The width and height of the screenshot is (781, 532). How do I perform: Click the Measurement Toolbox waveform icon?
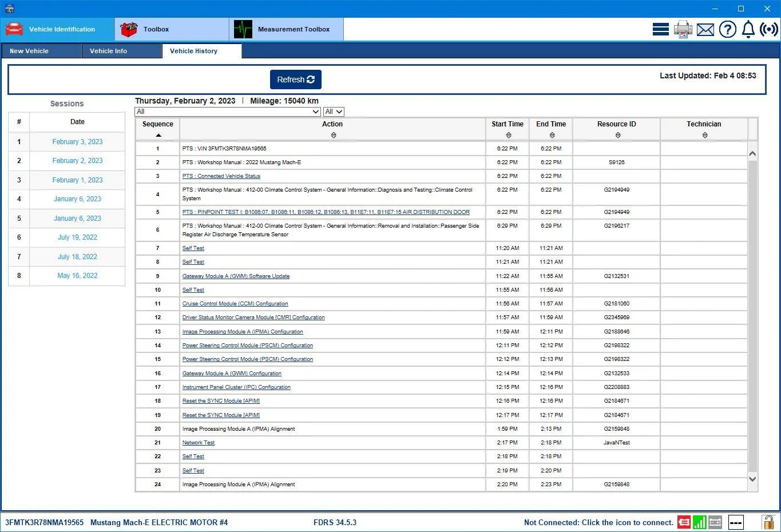click(x=243, y=29)
